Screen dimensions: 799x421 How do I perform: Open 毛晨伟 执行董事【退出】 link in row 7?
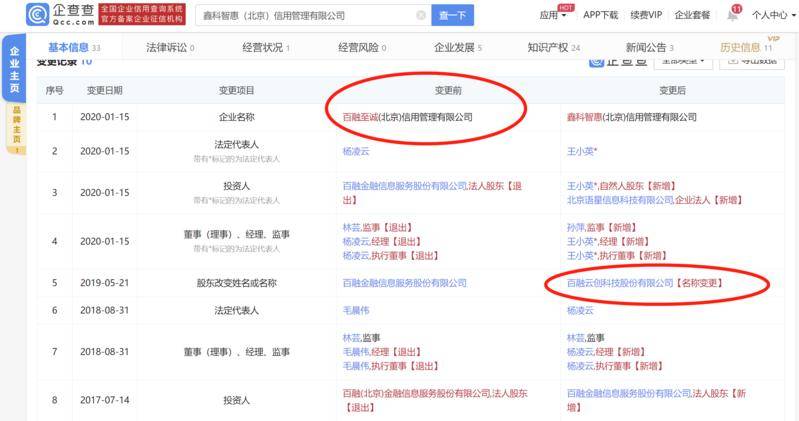(390, 366)
